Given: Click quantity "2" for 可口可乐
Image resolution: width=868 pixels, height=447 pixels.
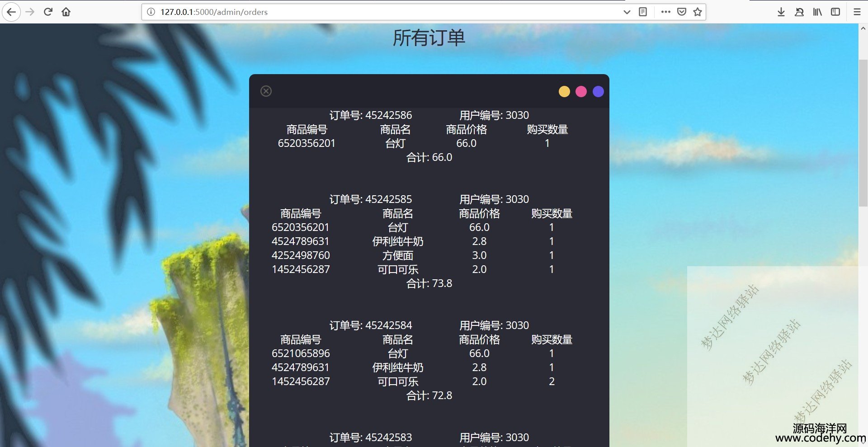Looking at the screenshot, I should (552, 381).
